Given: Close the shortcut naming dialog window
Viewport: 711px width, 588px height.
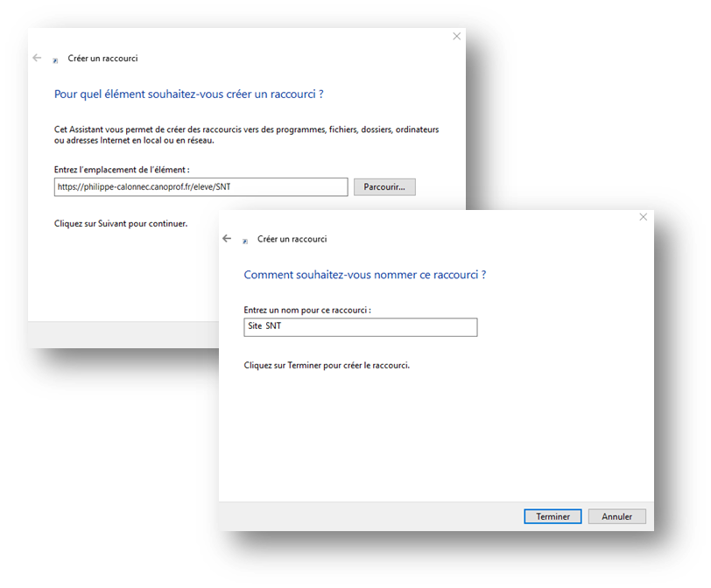Looking at the screenshot, I should point(644,217).
